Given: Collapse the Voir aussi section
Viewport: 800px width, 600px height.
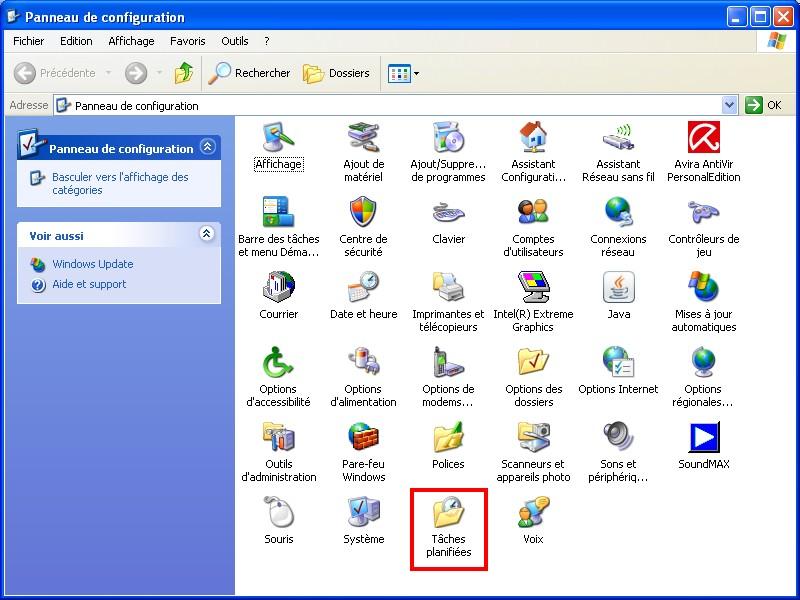Looking at the screenshot, I should pos(206,234).
